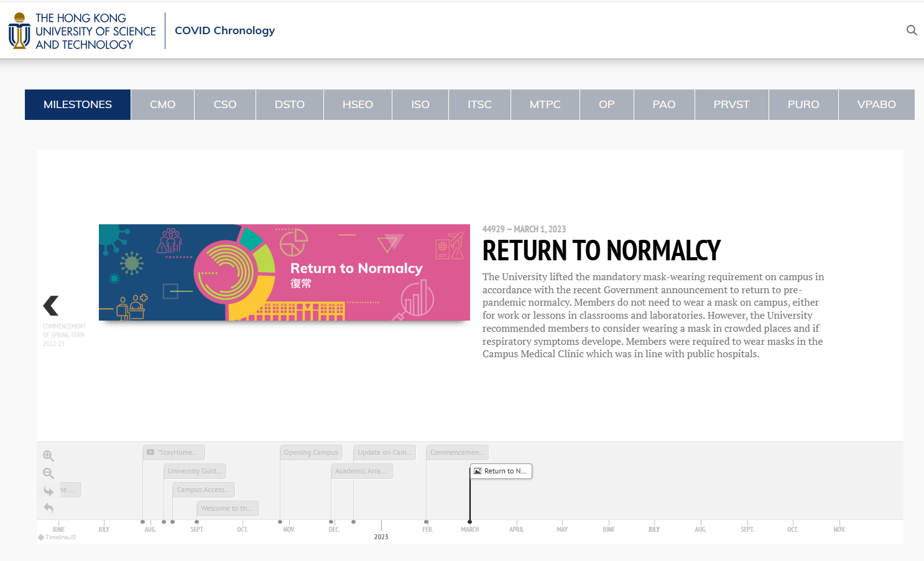Click the YouTube icon on the StayHome event

149,452
